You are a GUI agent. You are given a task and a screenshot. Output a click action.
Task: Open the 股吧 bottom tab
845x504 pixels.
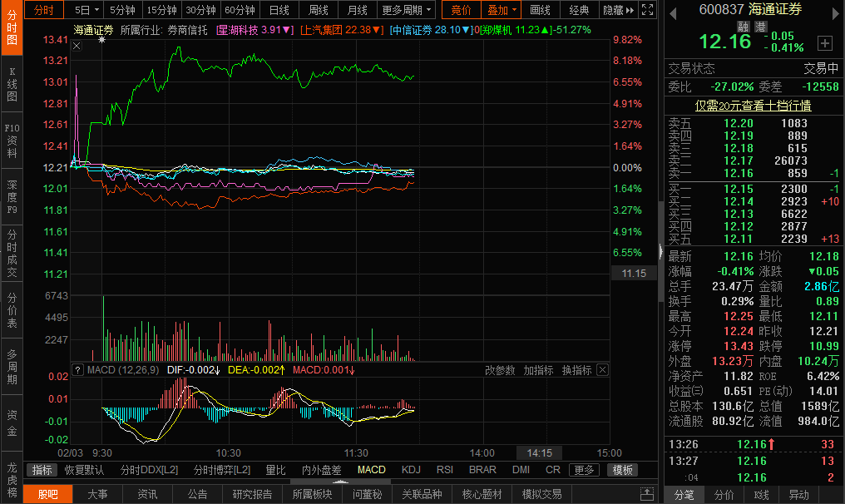click(x=48, y=494)
